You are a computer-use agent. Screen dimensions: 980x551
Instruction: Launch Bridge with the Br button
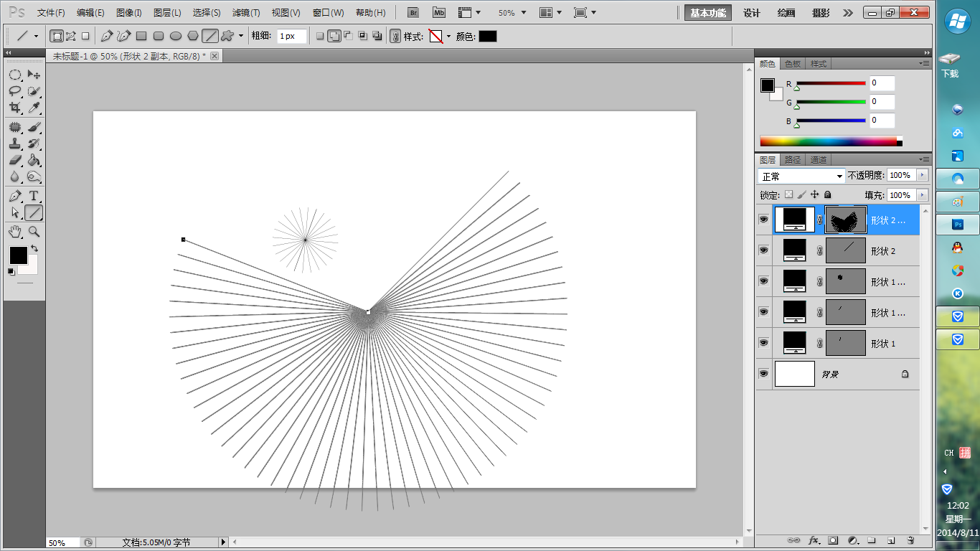coord(413,13)
